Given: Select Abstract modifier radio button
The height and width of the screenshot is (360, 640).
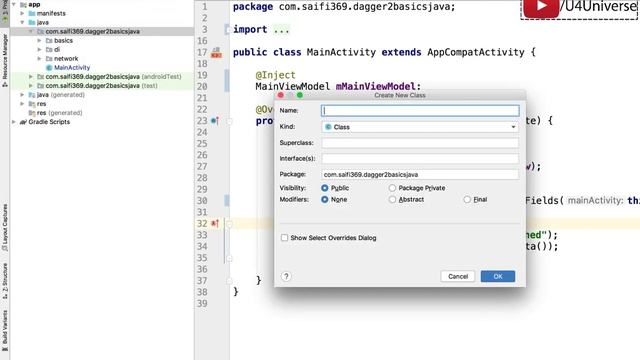Looking at the screenshot, I should [392, 199].
